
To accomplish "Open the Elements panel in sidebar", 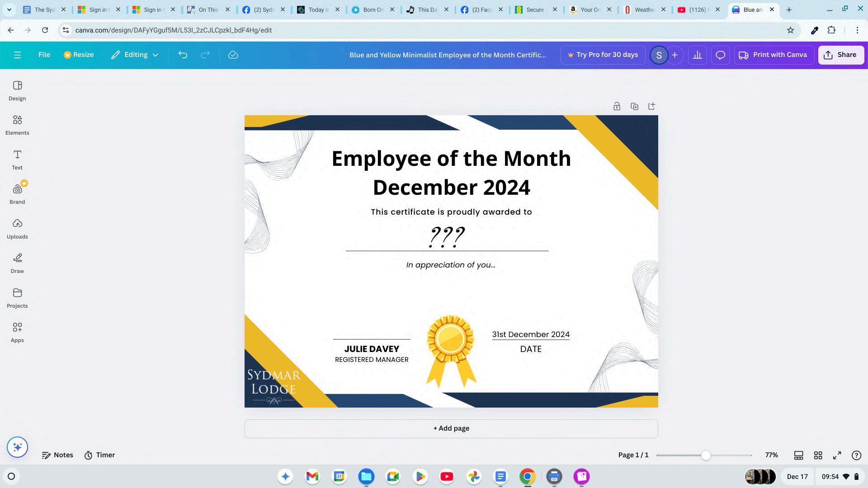I will [17, 125].
